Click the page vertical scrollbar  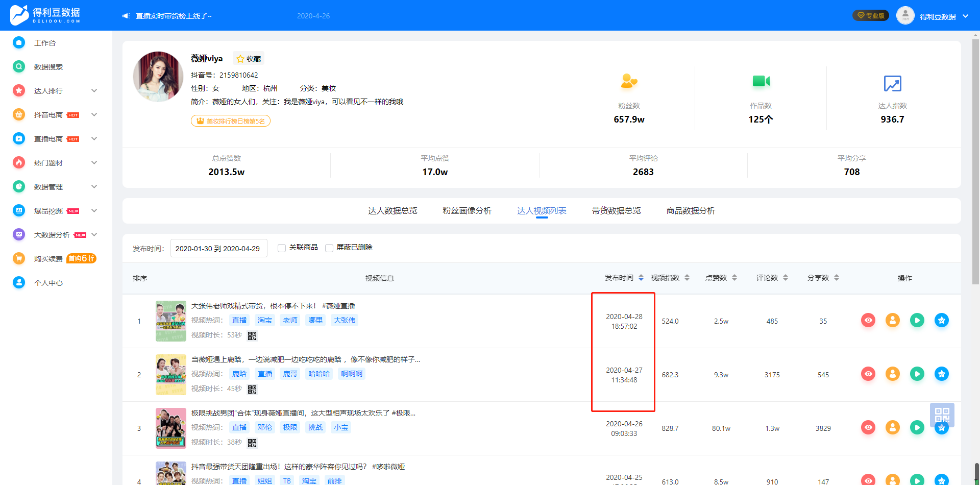pos(975,161)
